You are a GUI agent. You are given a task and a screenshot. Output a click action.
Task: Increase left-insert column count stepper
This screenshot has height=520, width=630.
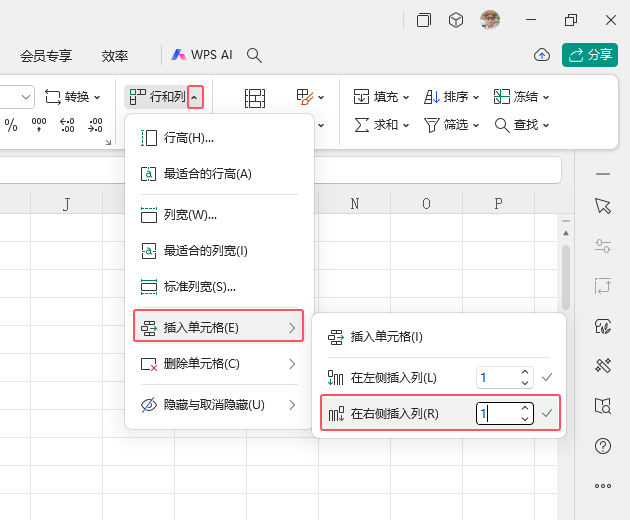pyautogui.click(x=525, y=372)
